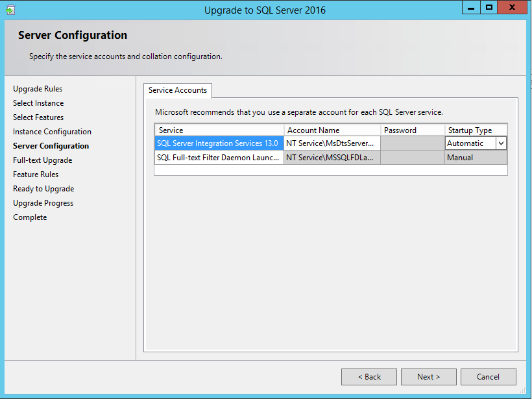Go to the Select Features step
The height and width of the screenshot is (399, 532).
point(36,117)
